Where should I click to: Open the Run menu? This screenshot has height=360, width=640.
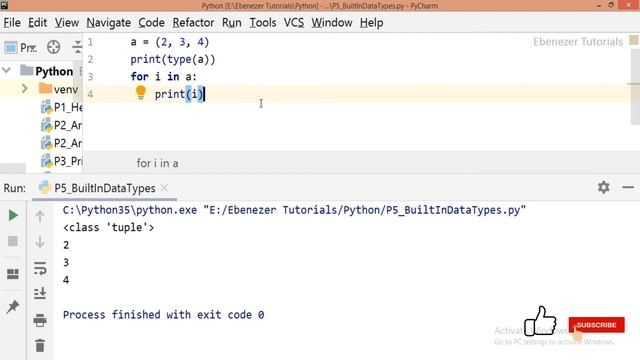(231, 23)
